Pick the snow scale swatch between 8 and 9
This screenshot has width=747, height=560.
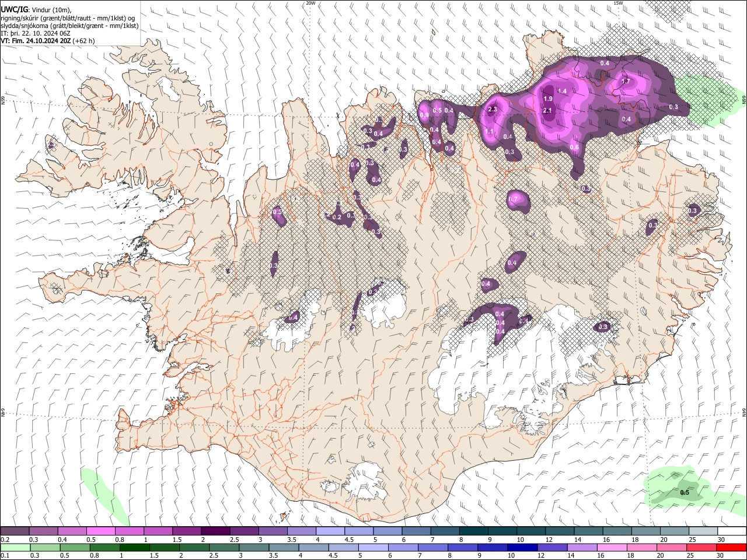click(473, 531)
